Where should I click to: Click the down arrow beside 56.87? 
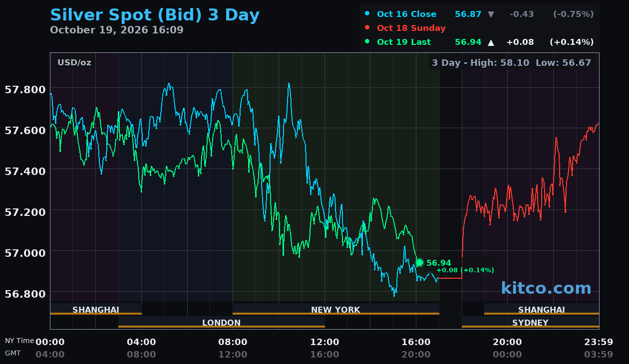491,14
